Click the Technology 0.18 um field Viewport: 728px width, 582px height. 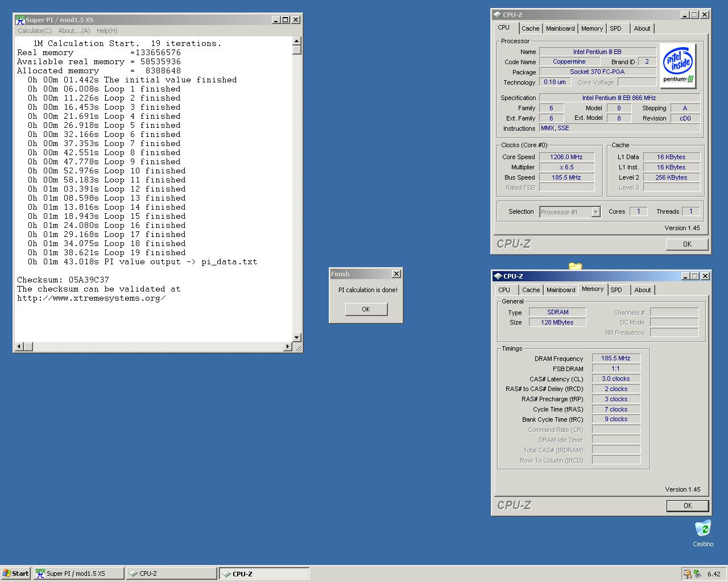click(555, 82)
